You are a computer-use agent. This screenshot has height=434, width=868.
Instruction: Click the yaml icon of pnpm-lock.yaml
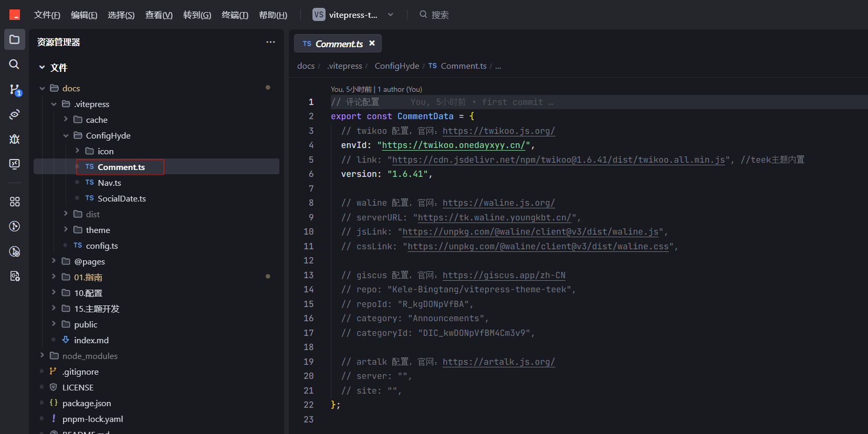[x=53, y=419]
